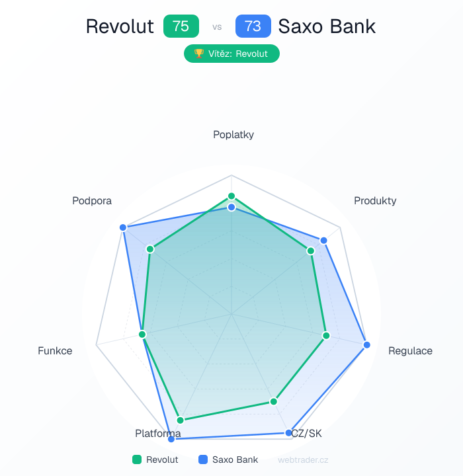The image size is (463, 476).
Task: Click the Regulace axis label
Action: point(410,351)
